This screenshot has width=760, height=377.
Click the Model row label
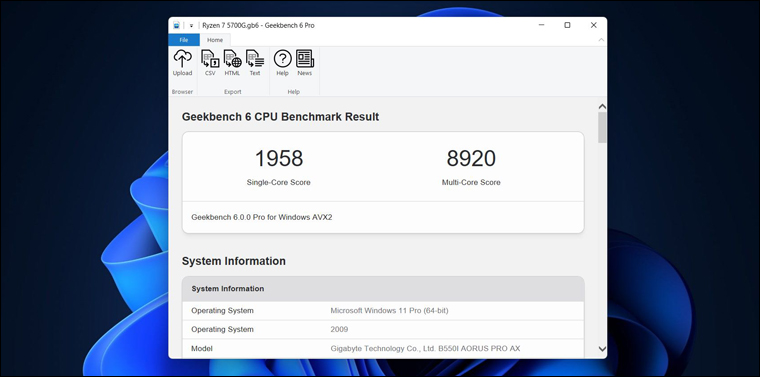202,348
